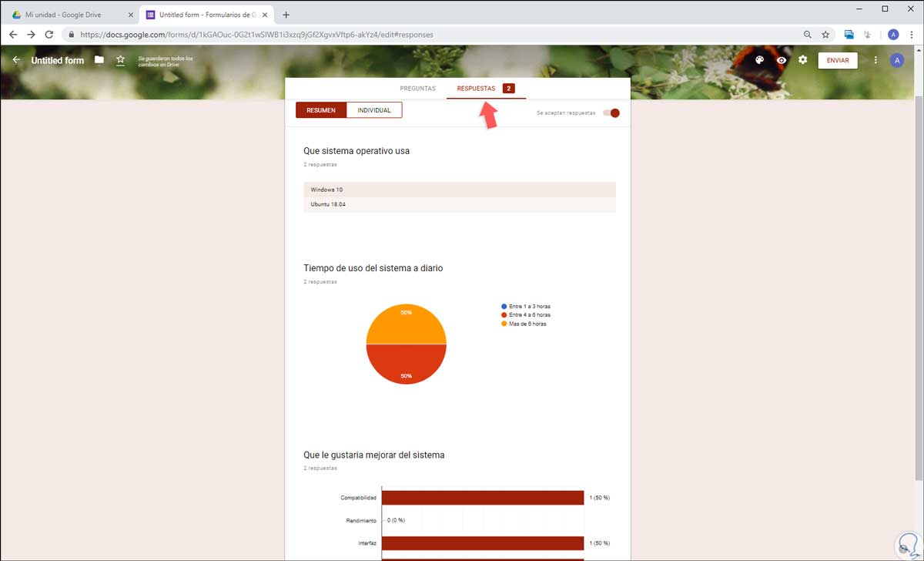The height and width of the screenshot is (561, 924).
Task: Go forward in browser history
Action: click(x=32, y=35)
